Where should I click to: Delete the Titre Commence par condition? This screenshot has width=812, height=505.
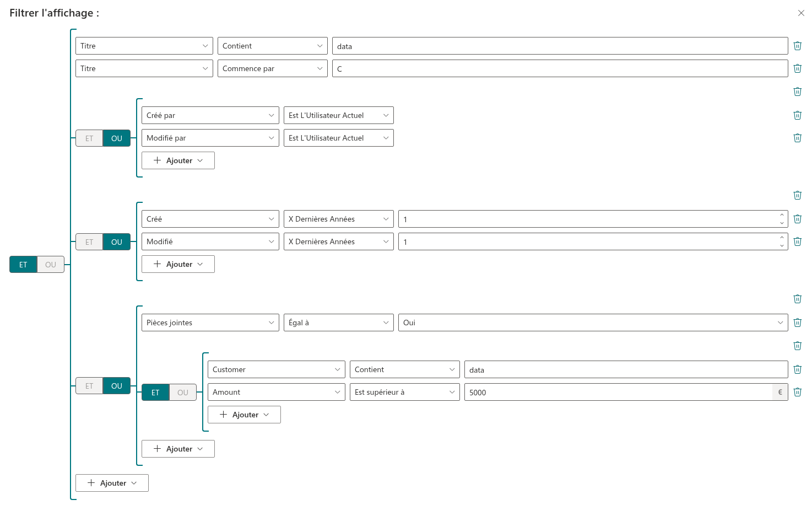point(797,68)
